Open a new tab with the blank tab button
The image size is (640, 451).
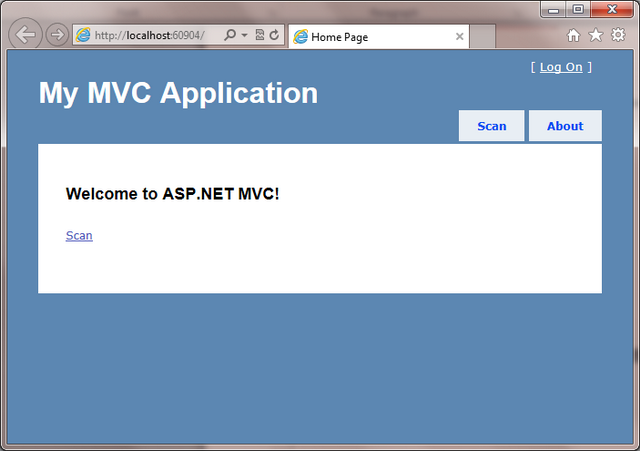coord(482,37)
